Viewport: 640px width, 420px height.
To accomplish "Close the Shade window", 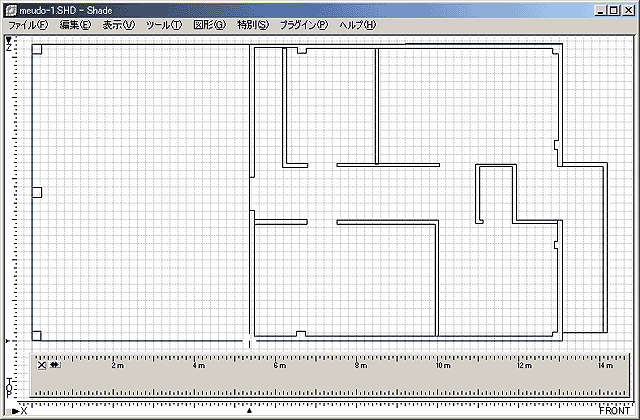I will point(629,11).
